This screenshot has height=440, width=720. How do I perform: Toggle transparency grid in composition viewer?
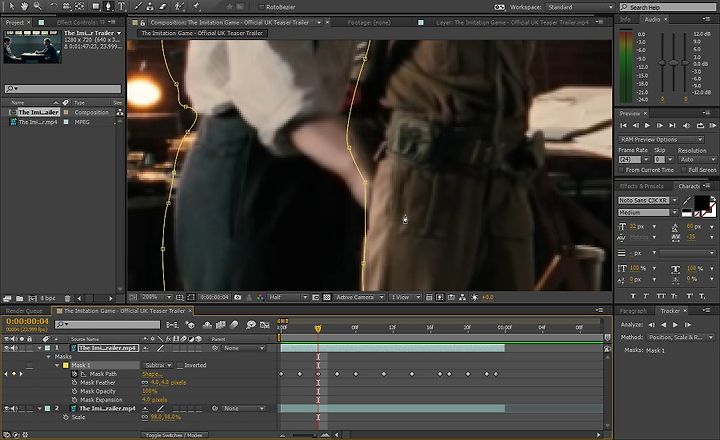coord(326,297)
